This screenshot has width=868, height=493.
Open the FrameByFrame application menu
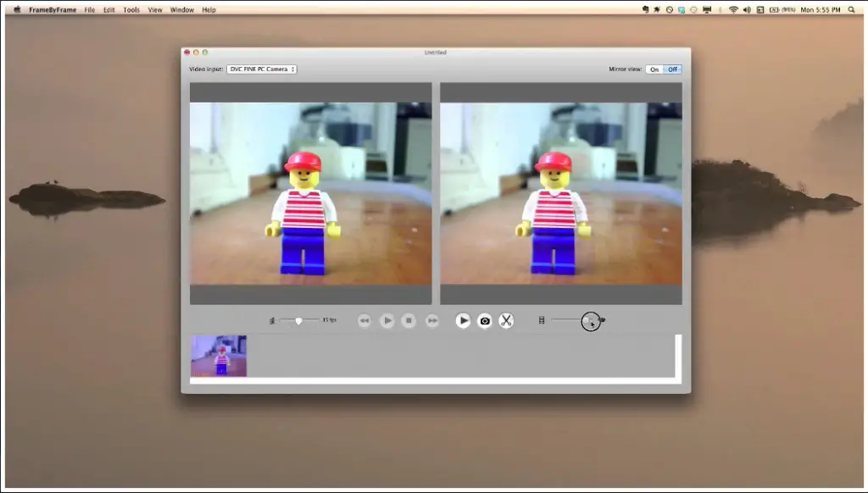[x=53, y=9]
